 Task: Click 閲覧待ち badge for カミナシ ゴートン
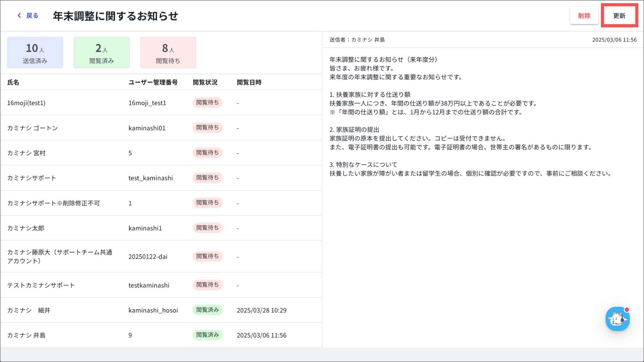tap(208, 128)
